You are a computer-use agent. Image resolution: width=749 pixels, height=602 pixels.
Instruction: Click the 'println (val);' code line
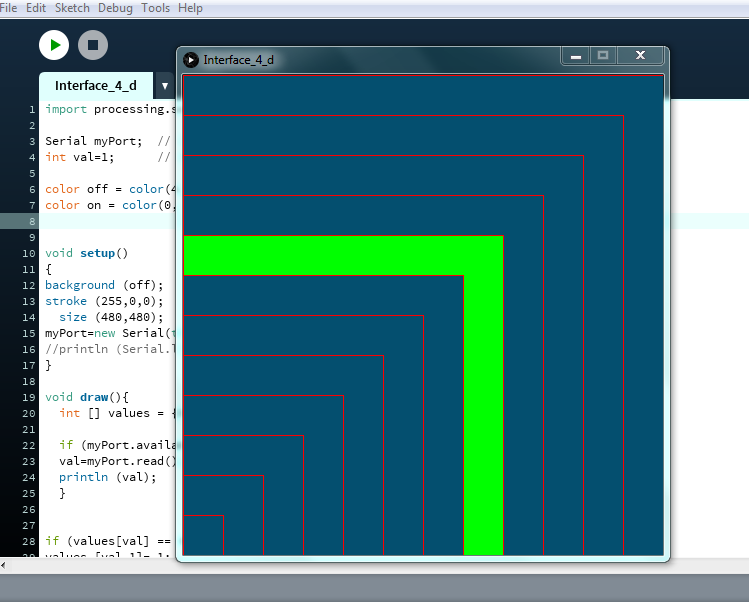coord(107,477)
